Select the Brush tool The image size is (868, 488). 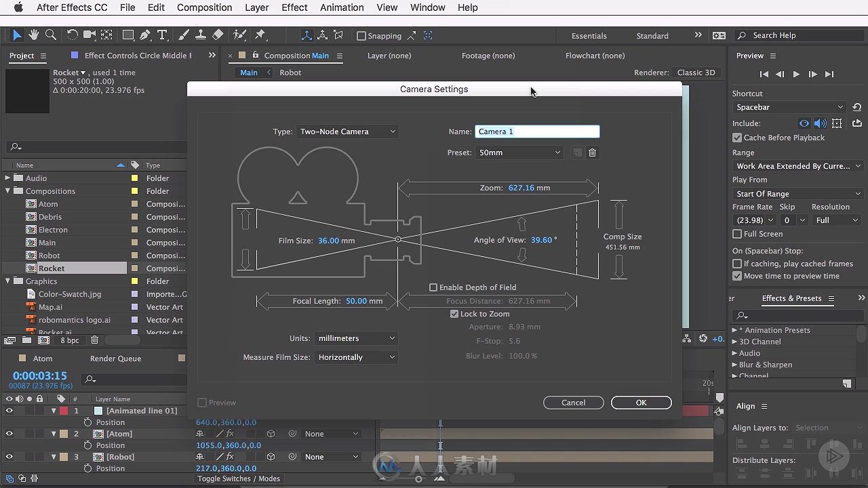click(x=184, y=35)
